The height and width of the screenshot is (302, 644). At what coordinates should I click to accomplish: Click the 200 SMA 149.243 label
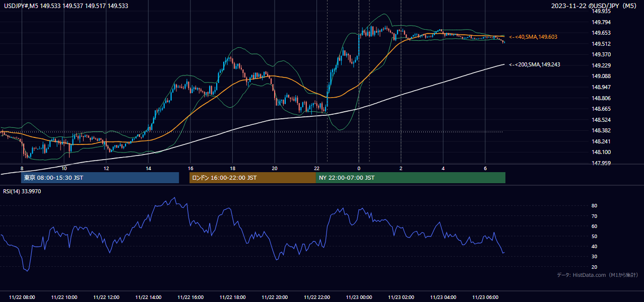coord(534,64)
